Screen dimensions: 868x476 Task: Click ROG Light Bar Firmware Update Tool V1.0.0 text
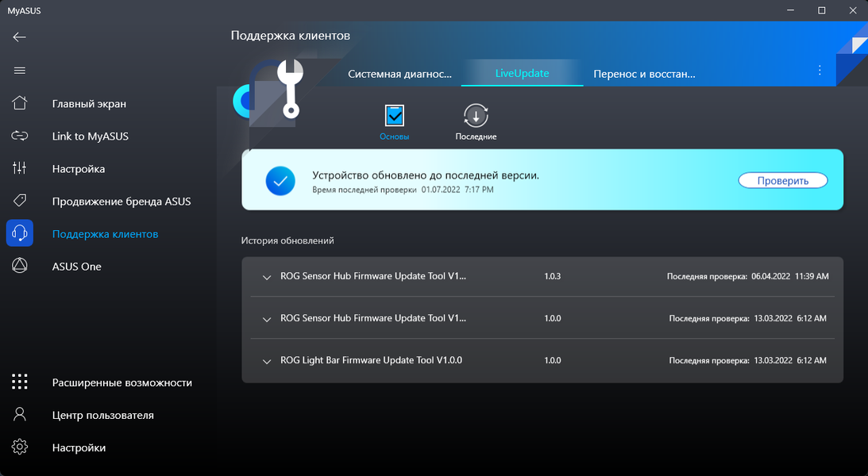pos(371,360)
